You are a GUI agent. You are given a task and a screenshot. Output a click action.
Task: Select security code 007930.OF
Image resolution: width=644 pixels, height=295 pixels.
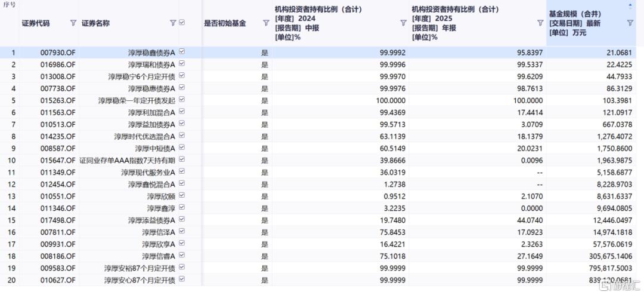coord(58,53)
